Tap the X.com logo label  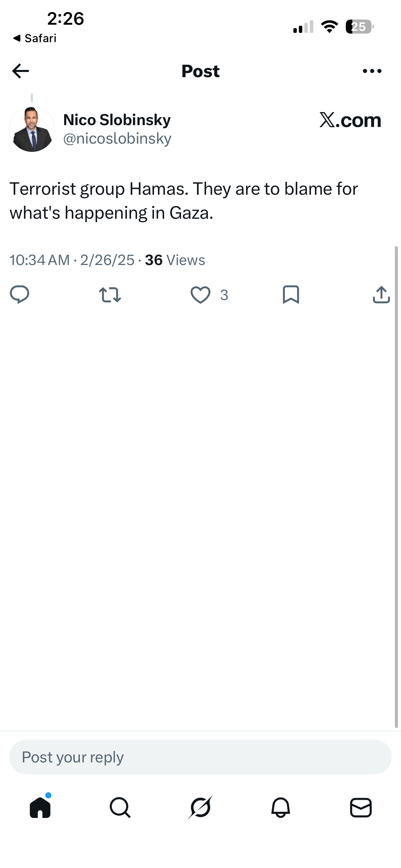coord(350,120)
